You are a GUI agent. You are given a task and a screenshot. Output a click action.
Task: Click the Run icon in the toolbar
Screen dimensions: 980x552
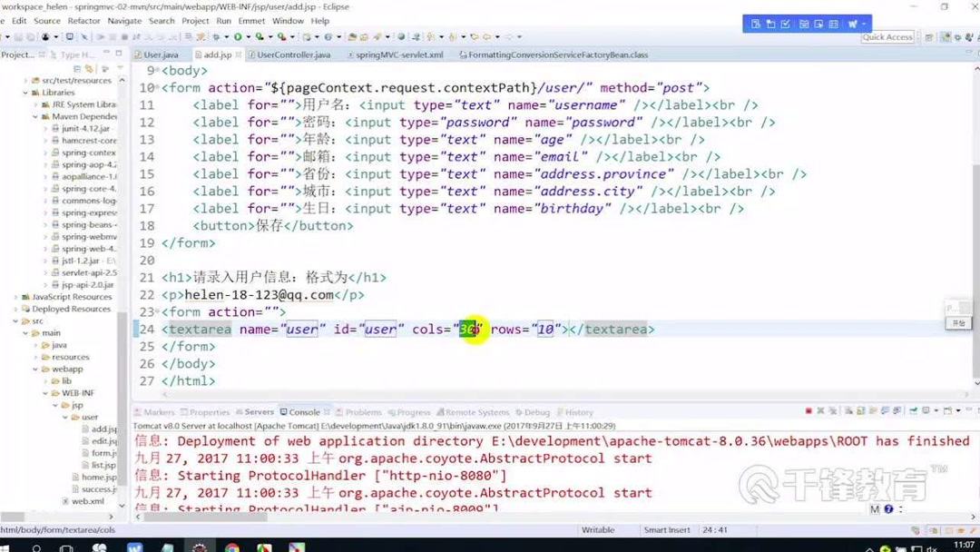[x=237, y=37]
